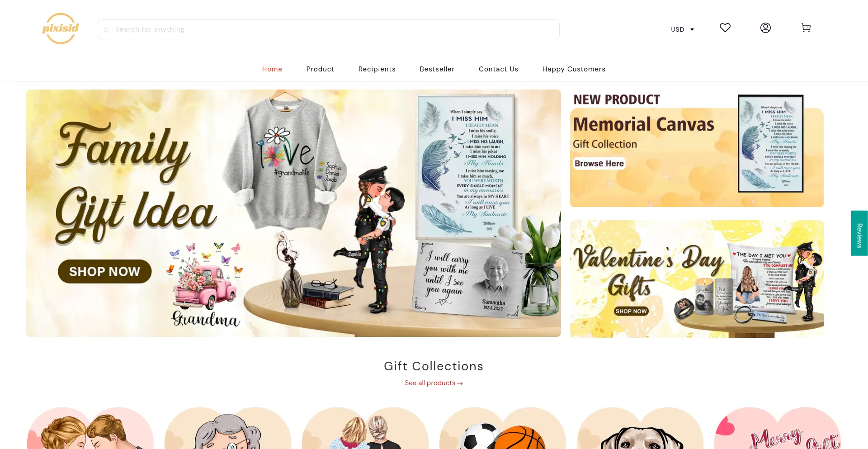
Task: Open the shopping cart icon
Action: coord(806,28)
